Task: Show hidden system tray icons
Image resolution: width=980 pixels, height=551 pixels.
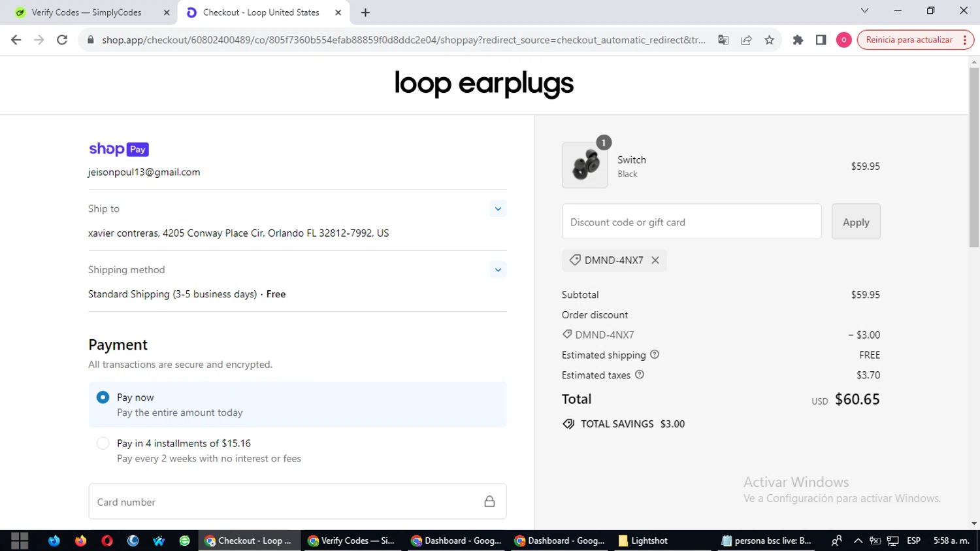Action: (x=858, y=541)
